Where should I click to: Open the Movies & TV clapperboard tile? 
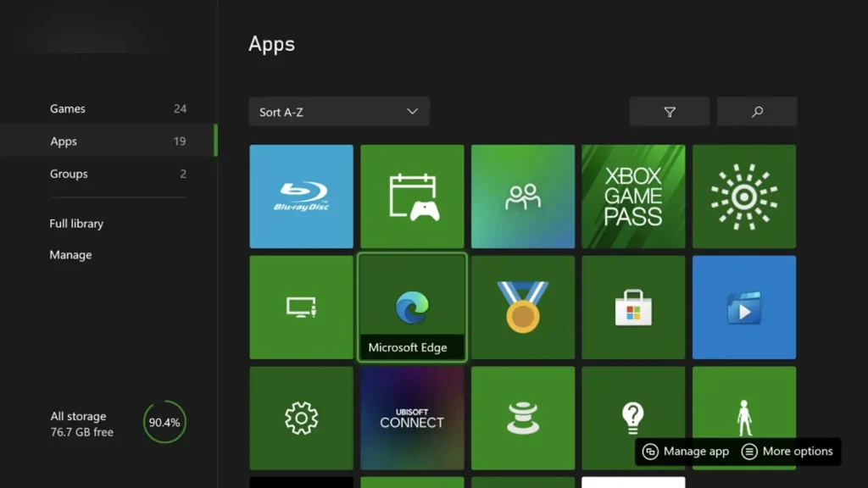[744, 307]
